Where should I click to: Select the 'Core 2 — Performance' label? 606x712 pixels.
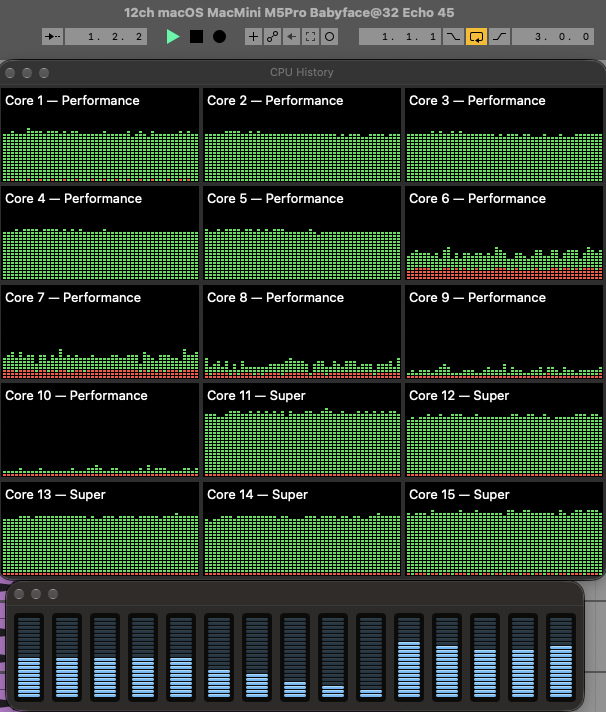tap(275, 100)
